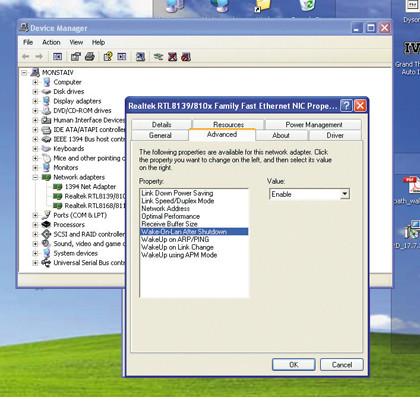Screen dimensions: 420x397
Task: Open the Help menu
Action: 98,42
